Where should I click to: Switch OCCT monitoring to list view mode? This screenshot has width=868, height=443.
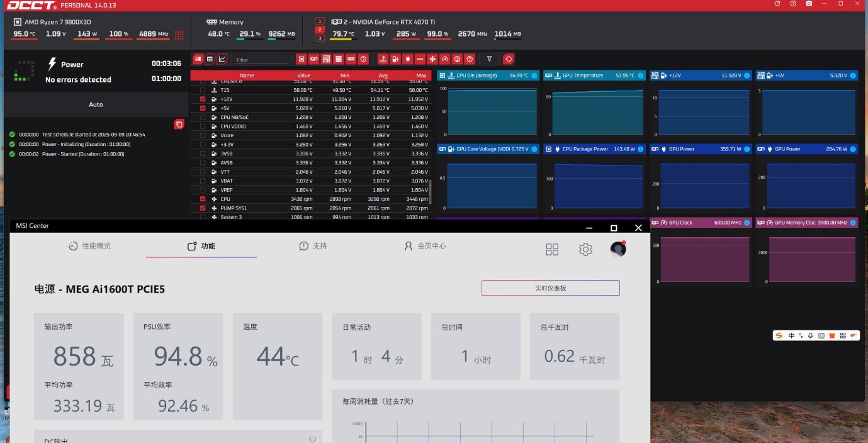tap(198, 59)
